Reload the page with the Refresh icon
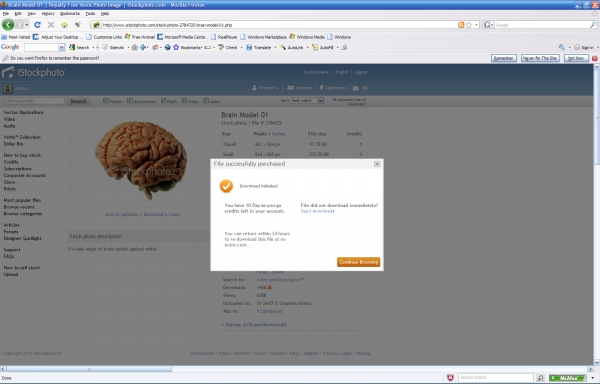600x384 pixels. coord(37,25)
